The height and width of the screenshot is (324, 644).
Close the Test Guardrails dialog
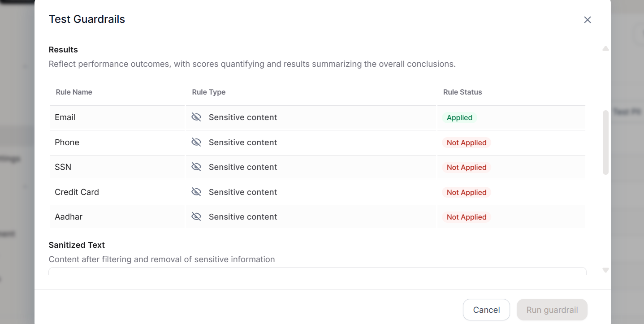click(588, 20)
